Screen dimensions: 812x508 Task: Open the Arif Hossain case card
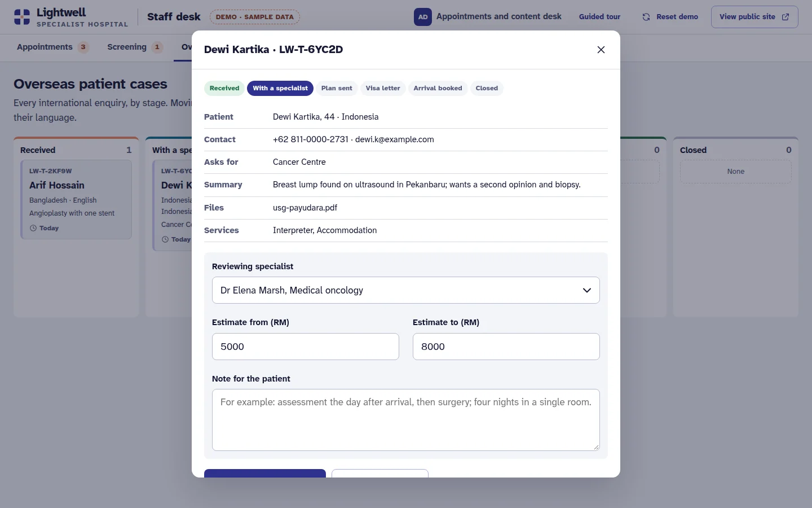(x=76, y=199)
